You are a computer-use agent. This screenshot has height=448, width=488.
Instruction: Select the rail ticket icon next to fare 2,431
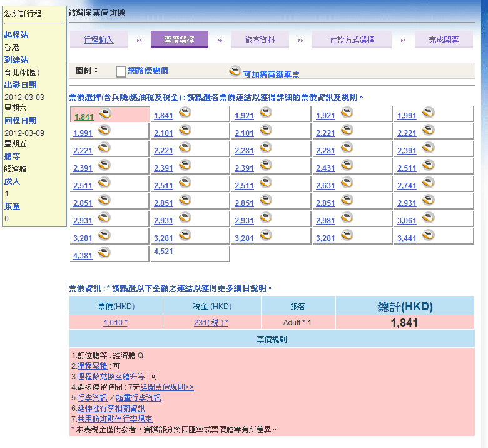coord(347,165)
